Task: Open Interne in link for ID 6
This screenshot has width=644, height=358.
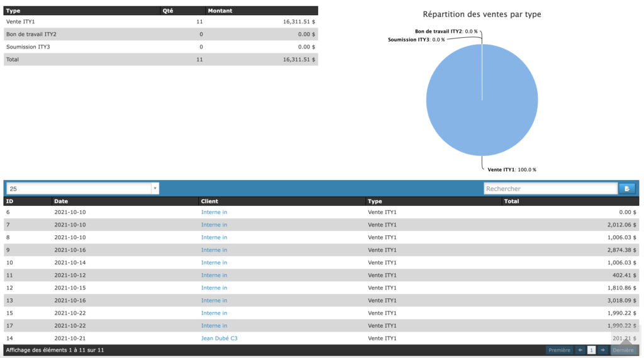Action: point(214,212)
